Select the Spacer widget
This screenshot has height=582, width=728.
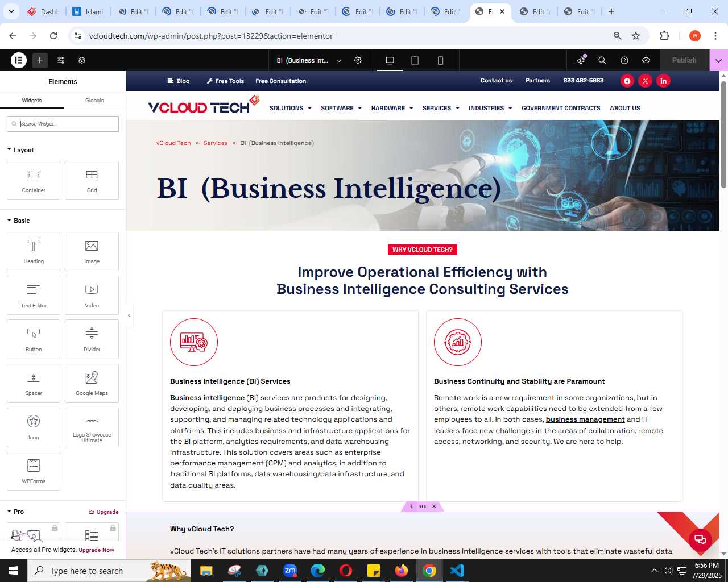pyautogui.click(x=34, y=383)
